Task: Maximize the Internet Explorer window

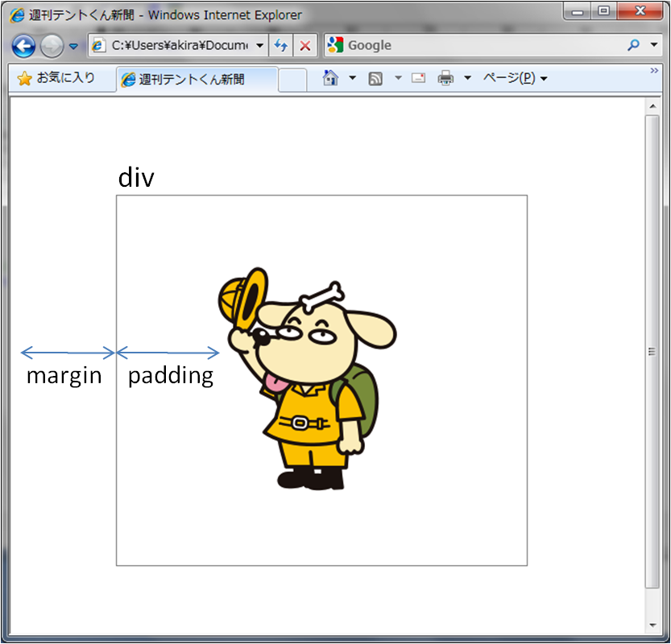Action: [x=604, y=11]
